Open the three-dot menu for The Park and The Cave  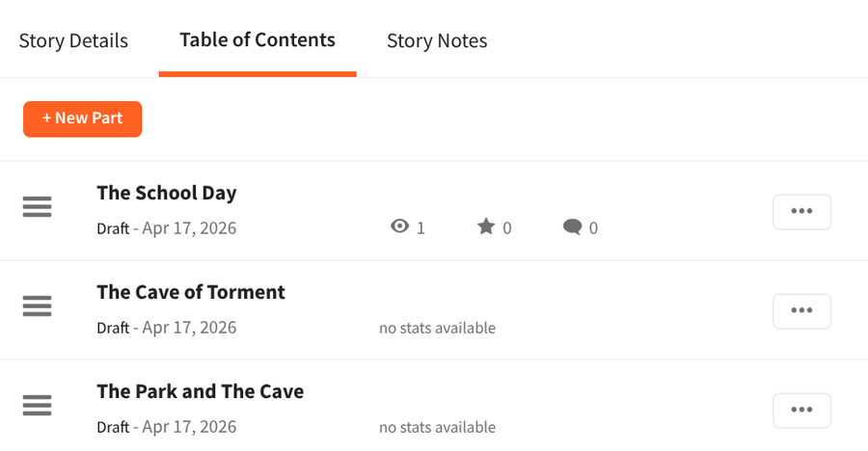coord(801,411)
